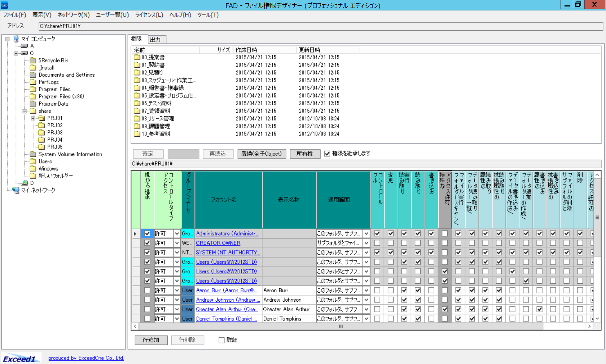
Task: Click the 更新日時 column header
Action: 328,50
